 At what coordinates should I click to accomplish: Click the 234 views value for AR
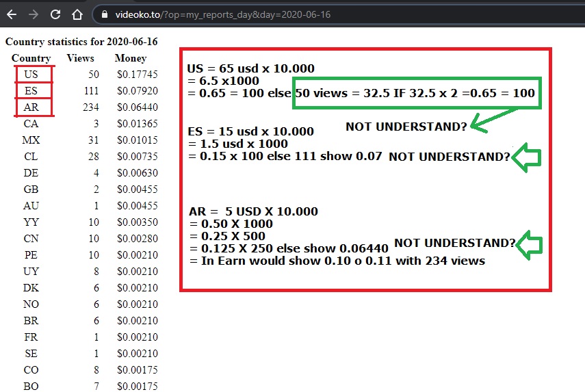tap(89, 107)
